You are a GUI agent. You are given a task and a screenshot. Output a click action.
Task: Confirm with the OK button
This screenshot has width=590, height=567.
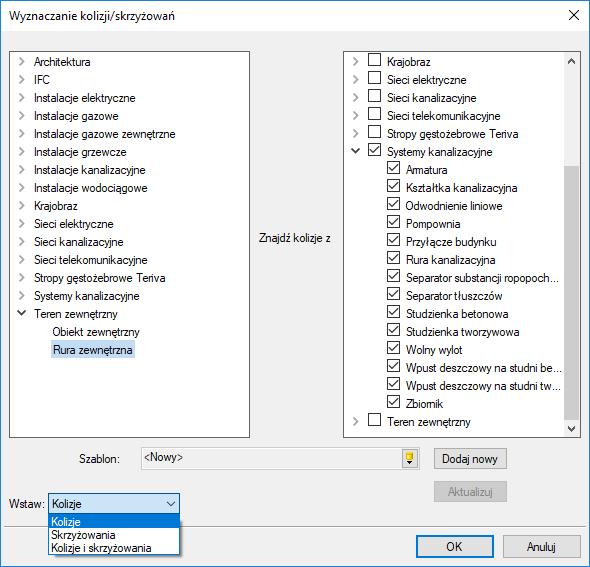tap(455, 546)
